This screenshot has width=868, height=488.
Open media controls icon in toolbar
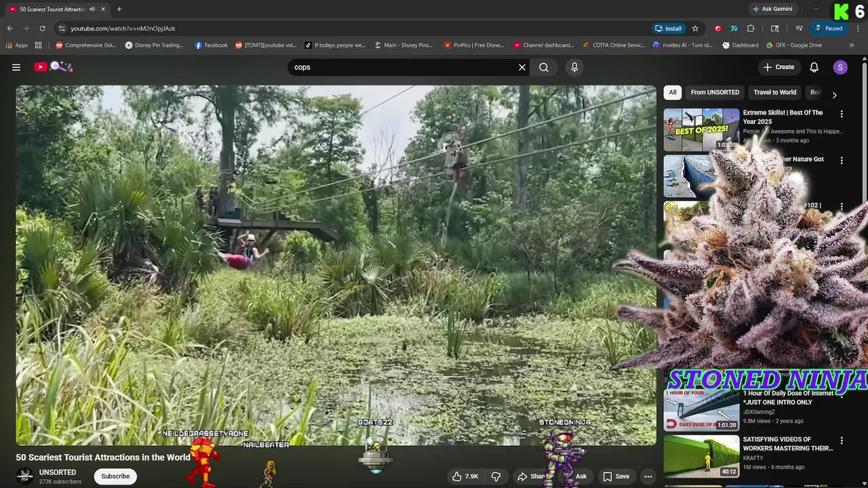[800, 28]
